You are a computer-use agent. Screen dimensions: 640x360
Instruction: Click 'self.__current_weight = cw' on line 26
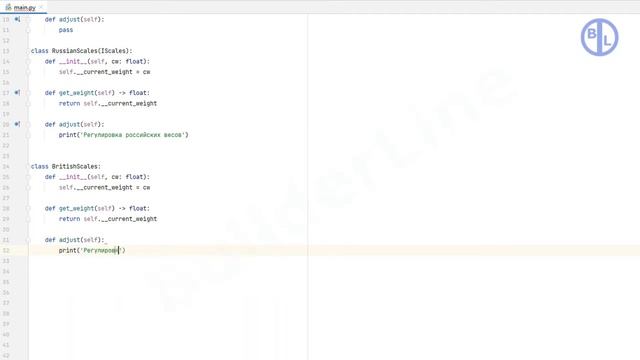104,187
